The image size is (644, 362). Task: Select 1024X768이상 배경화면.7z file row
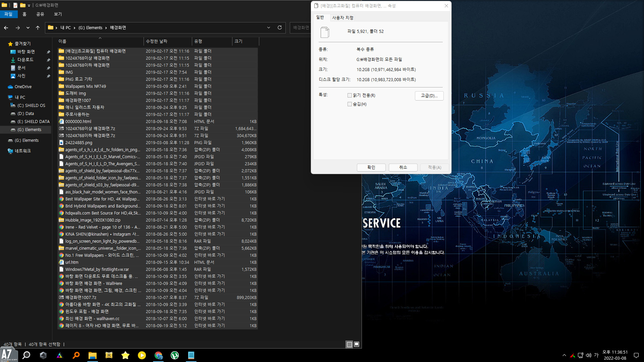(x=158, y=128)
